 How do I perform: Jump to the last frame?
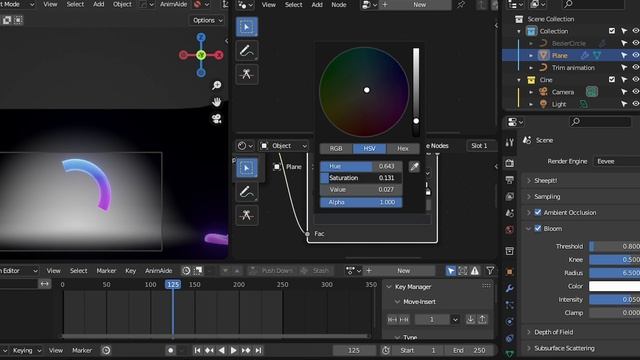(258, 350)
